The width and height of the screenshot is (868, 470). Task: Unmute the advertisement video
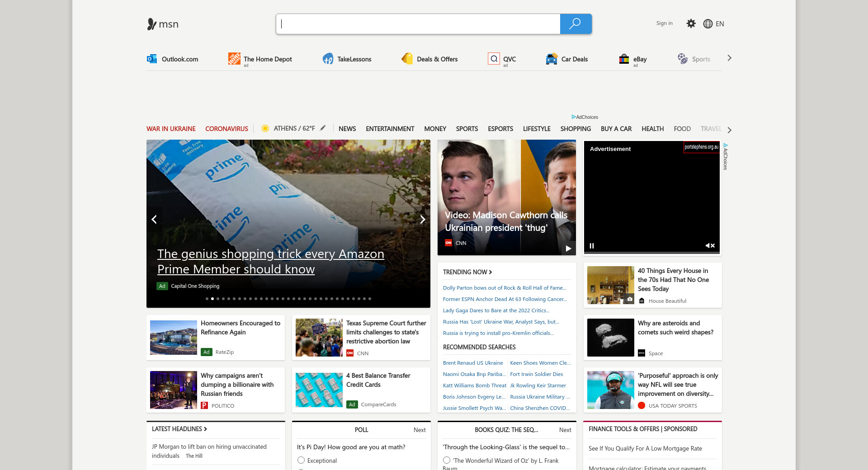point(710,246)
